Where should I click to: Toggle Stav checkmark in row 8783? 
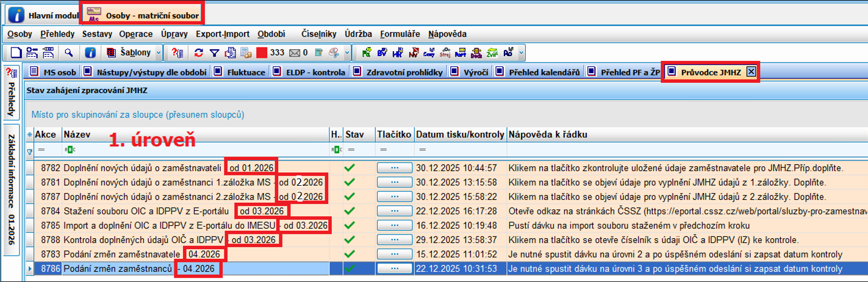click(x=350, y=253)
